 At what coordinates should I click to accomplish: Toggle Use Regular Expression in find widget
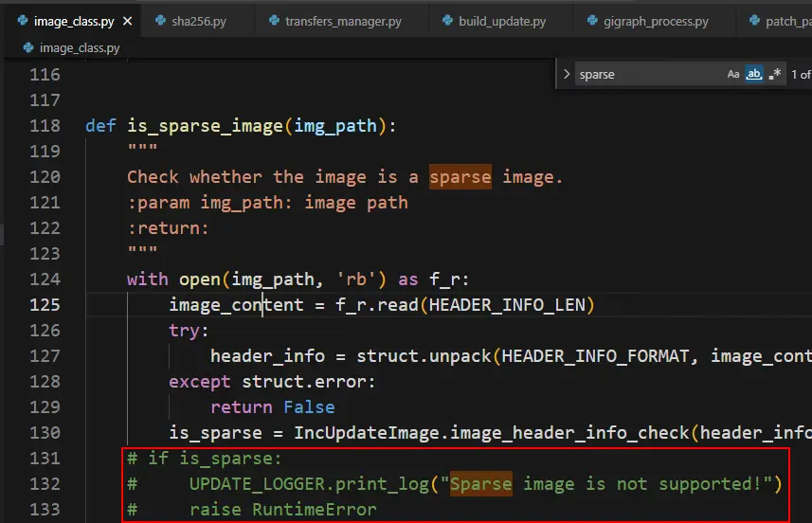coord(775,74)
